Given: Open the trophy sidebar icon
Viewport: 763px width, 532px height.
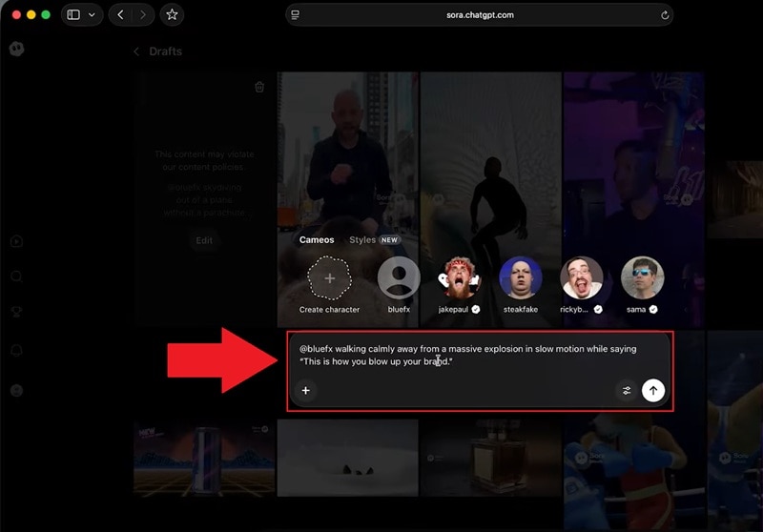Looking at the screenshot, I should click(x=16, y=312).
